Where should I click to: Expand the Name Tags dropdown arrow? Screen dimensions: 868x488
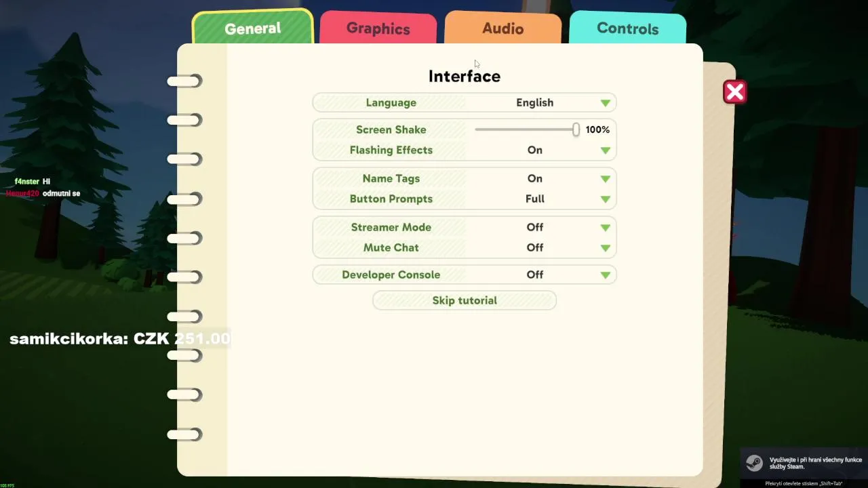click(606, 179)
